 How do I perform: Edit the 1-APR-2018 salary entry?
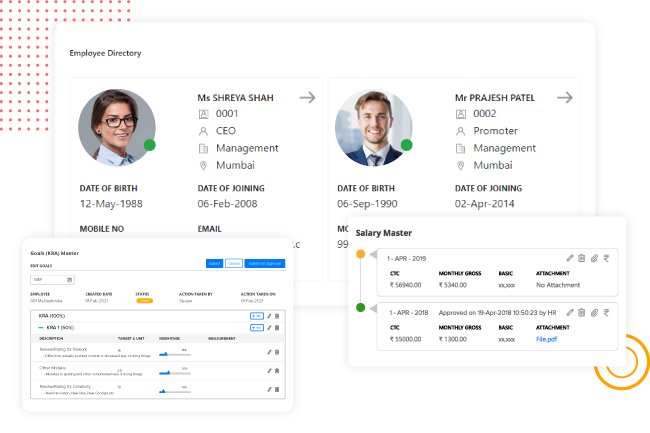point(569,312)
